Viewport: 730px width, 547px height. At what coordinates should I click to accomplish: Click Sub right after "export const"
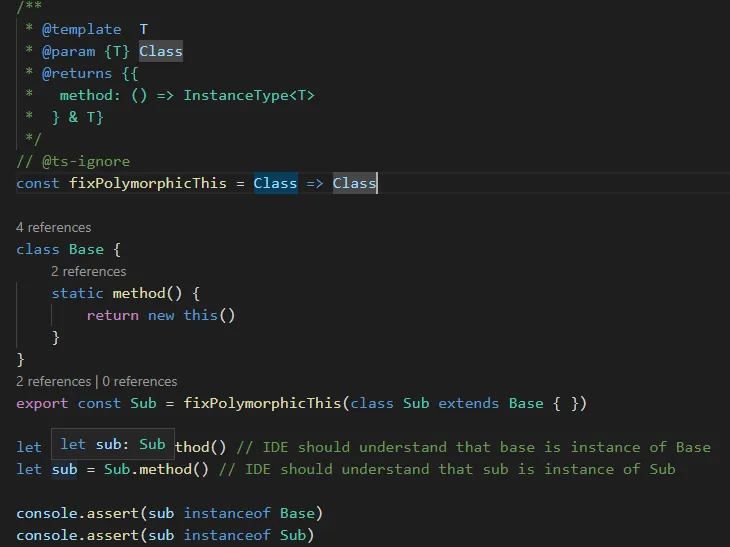pos(143,403)
